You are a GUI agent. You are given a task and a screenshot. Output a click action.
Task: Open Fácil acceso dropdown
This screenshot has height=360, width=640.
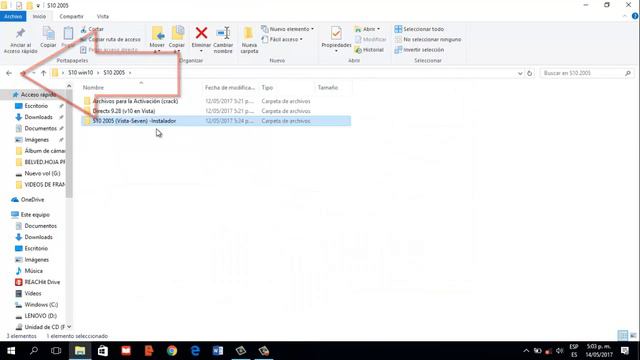tap(282, 40)
